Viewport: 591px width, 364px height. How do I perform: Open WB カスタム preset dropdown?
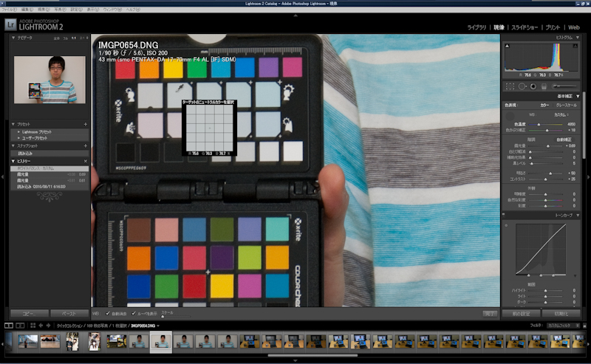(x=561, y=114)
